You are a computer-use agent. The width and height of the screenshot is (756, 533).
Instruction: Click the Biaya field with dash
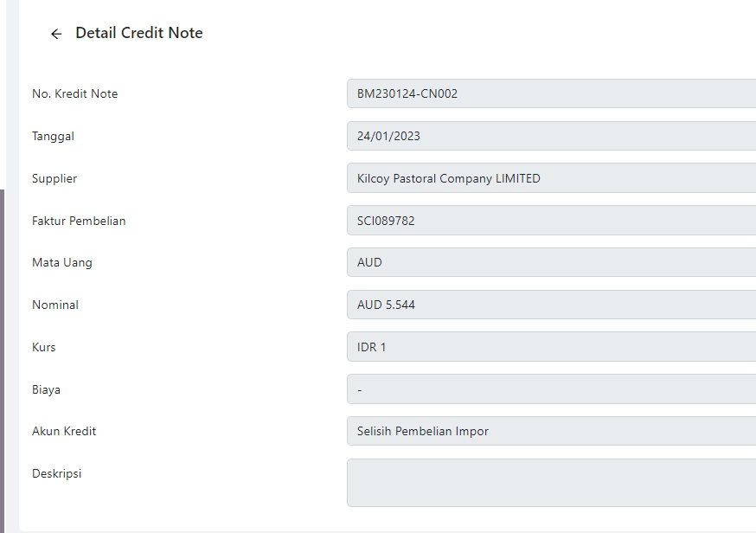[x=551, y=389]
